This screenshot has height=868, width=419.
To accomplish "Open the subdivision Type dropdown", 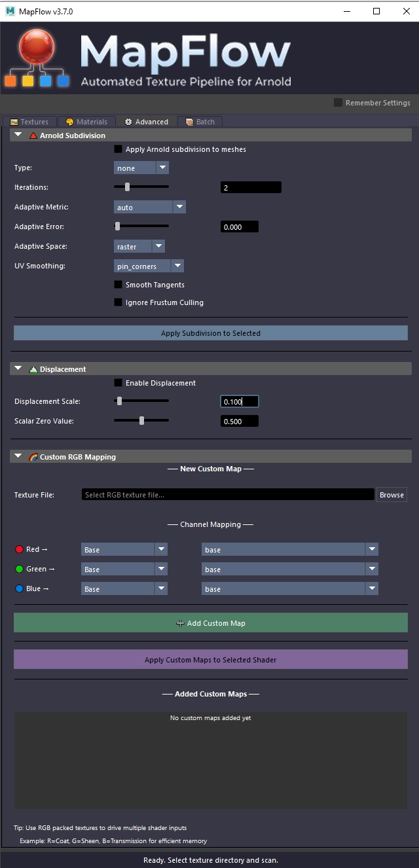I will pos(141,168).
